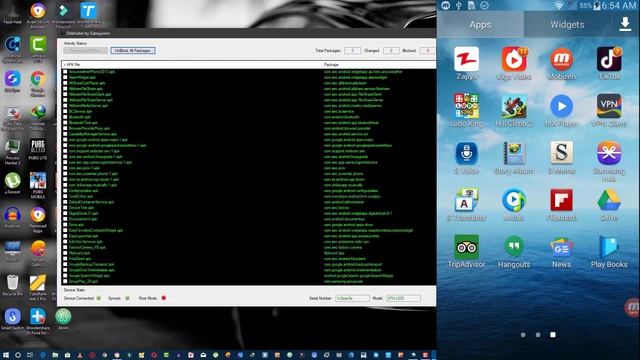
Task: Open Camtasia desktop shortcut
Action: 38,45
